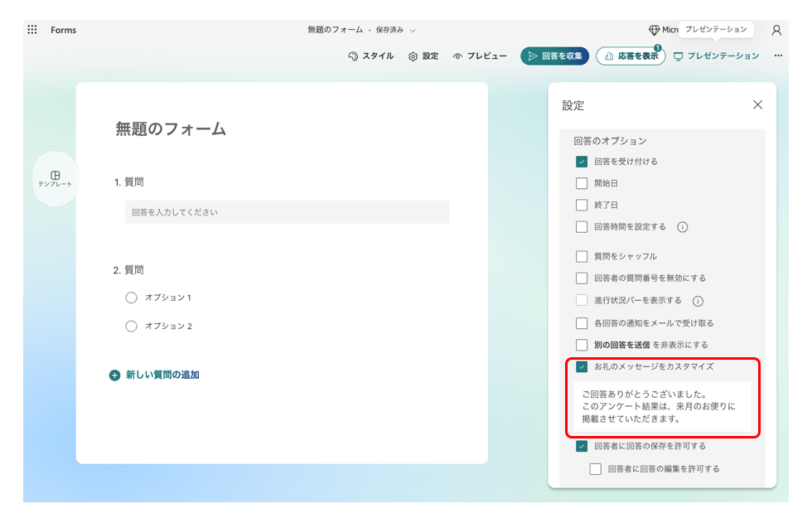
Task: Open the account profile icon
Action: click(x=776, y=30)
